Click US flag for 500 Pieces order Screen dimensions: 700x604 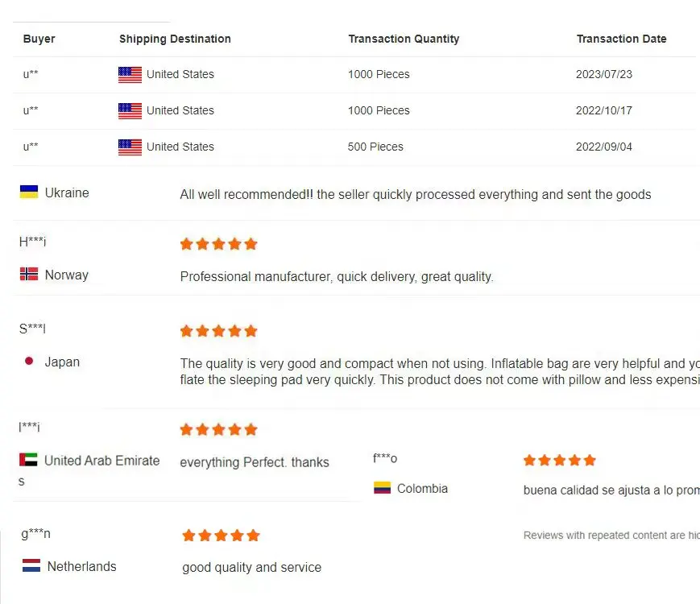(130, 147)
